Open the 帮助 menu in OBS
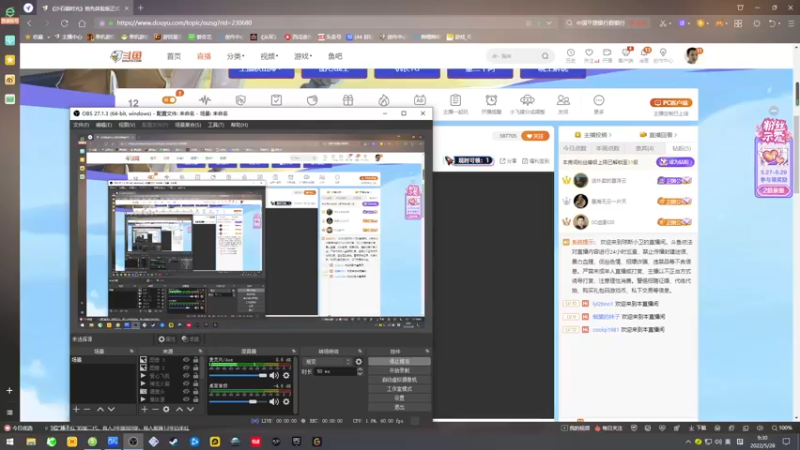 (239, 125)
